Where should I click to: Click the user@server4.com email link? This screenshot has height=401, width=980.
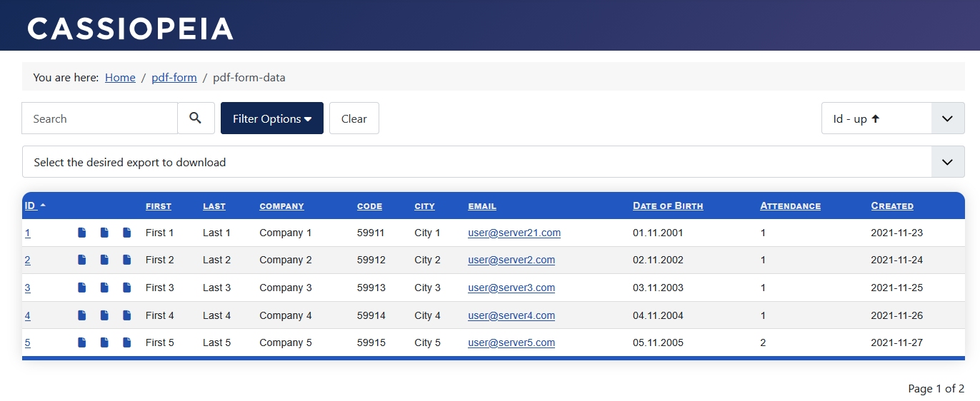point(511,315)
